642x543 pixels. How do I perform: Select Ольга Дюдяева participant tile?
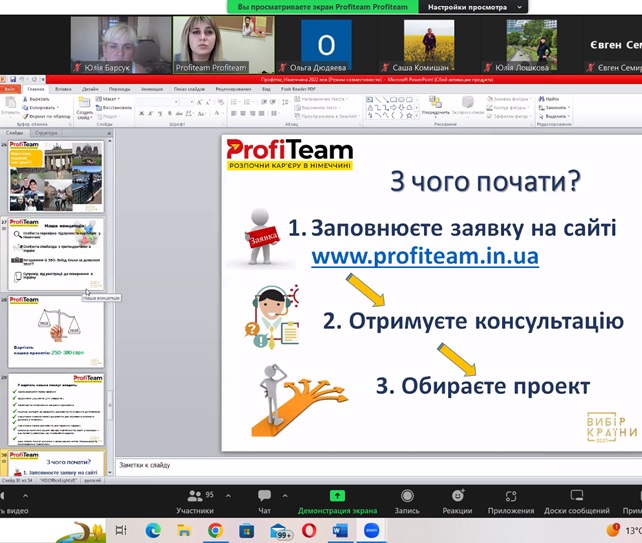point(326,45)
